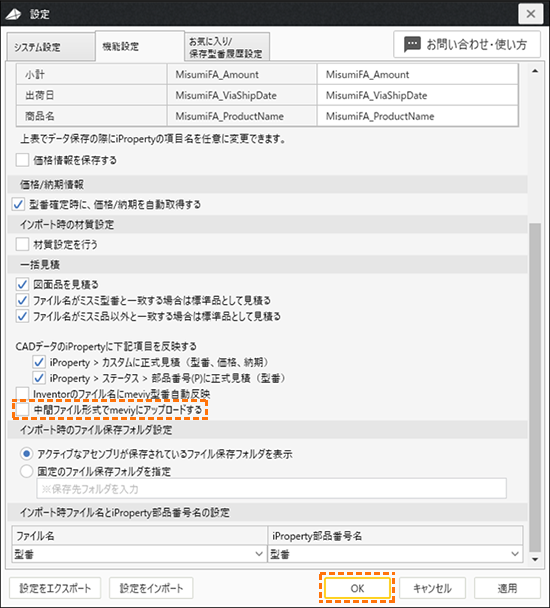The image size is (550, 608).
Task: Click the キャンセル button
Action: (x=432, y=588)
